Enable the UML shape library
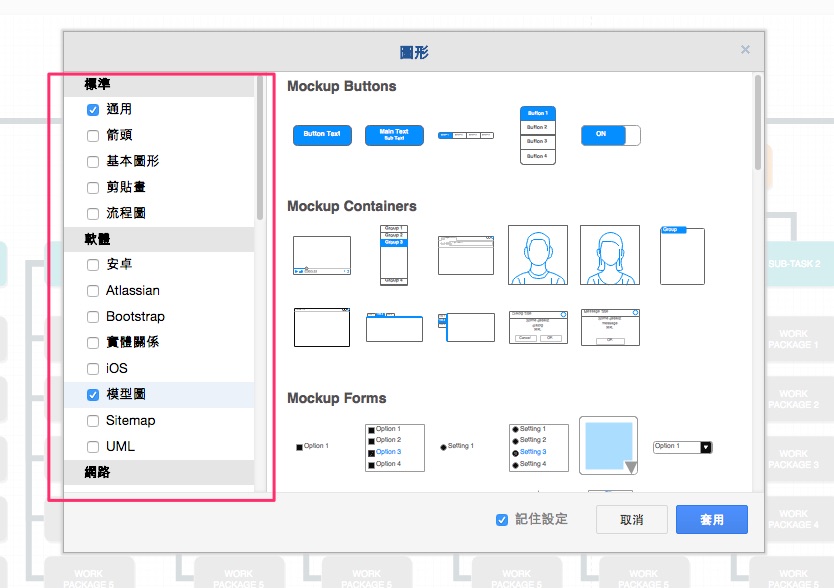 (x=93, y=447)
